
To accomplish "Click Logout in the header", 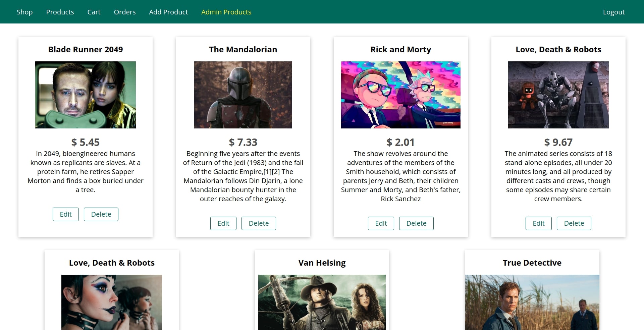I will coord(614,12).
